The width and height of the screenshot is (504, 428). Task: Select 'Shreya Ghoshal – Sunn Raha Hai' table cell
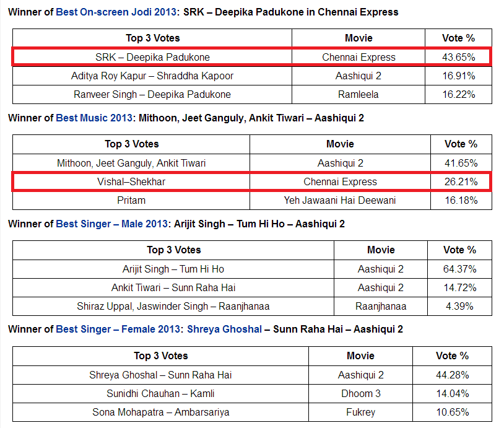pos(160,375)
